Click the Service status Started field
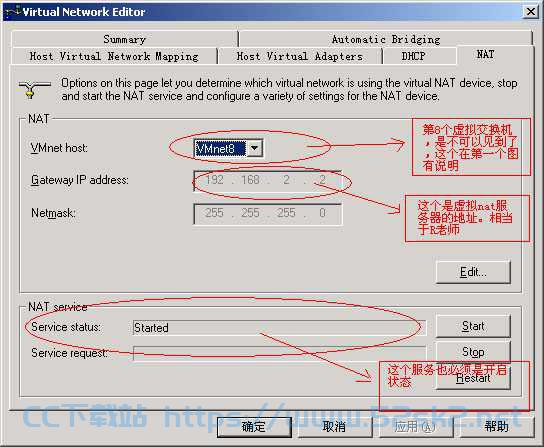Image resolution: width=544 pixels, height=447 pixels. [279, 328]
